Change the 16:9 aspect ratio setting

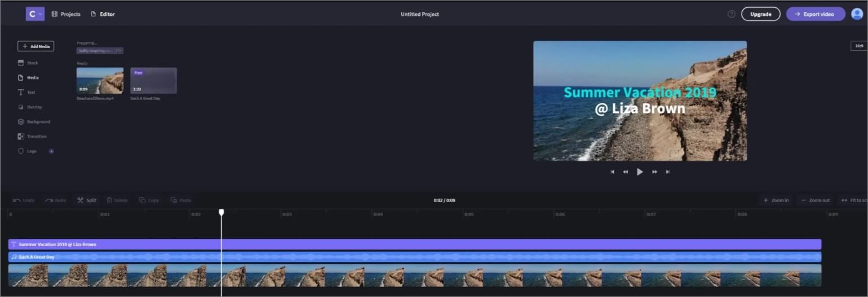coord(858,46)
